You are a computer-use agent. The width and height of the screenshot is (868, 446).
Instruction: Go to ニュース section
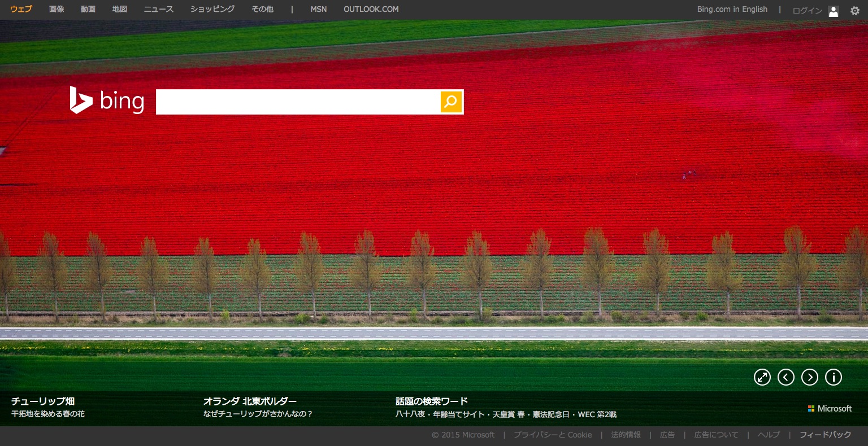click(159, 10)
